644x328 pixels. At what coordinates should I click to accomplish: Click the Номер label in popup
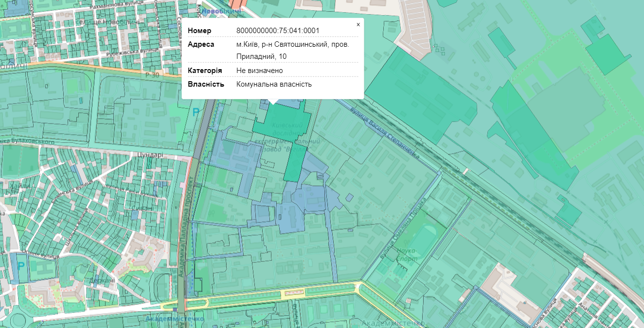pyautogui.click(x=199, y=31)
